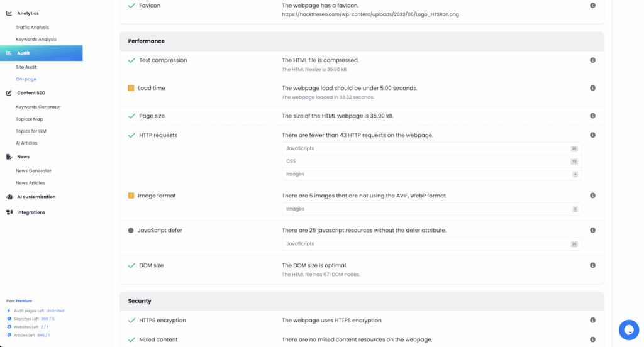Select the On-page menu item
The width and height of the screenshot is (644, 347).
[26, 79]
